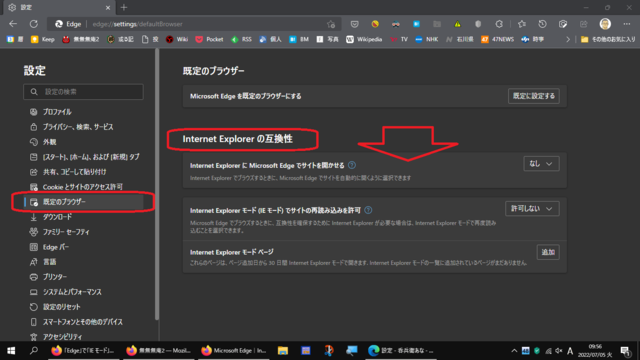This screenshot has width=640, height=360.
Task: Click the taskbar clock showing 09:56
Action: (x=595, y=351)
